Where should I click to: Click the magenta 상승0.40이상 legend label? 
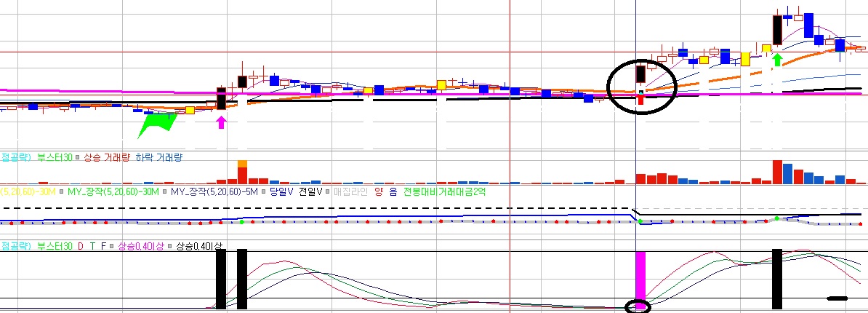[140, 247]
